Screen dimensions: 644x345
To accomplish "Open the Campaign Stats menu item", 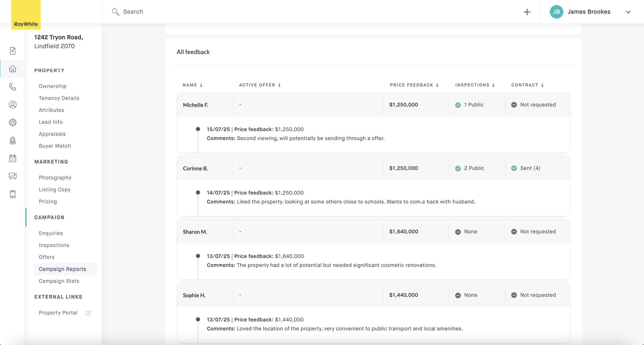I will coord(59,281).
